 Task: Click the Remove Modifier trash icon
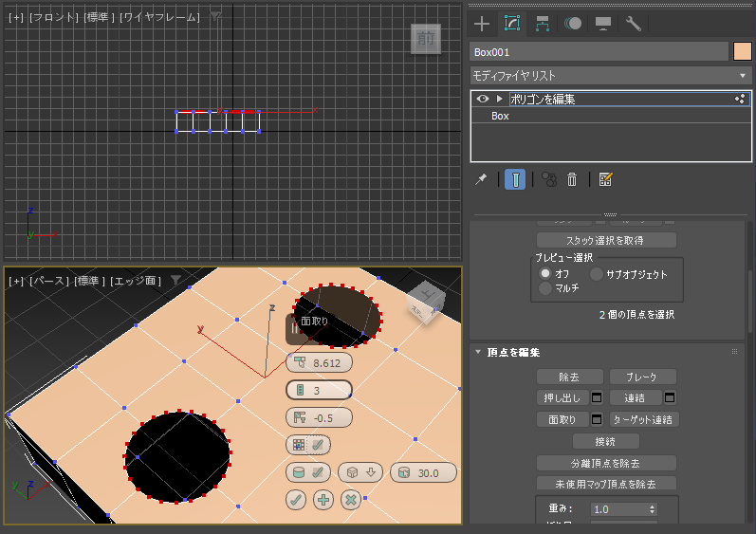tap(572, 180)
